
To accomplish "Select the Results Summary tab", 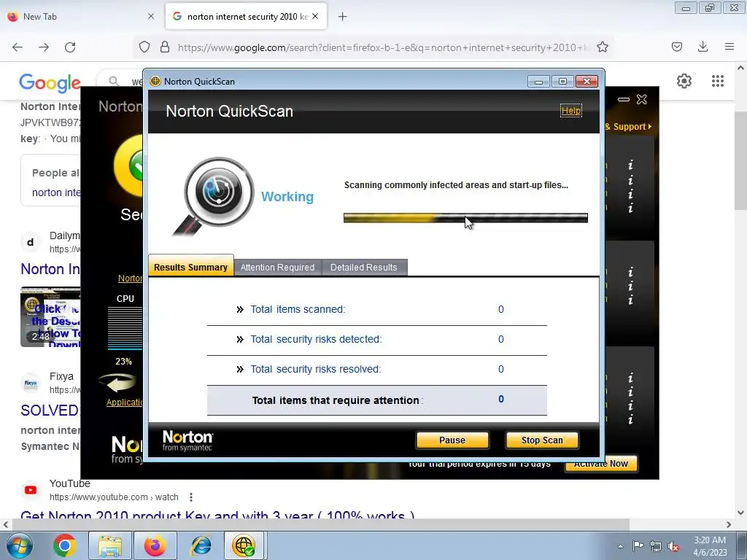I will click(x=190, y=267).
